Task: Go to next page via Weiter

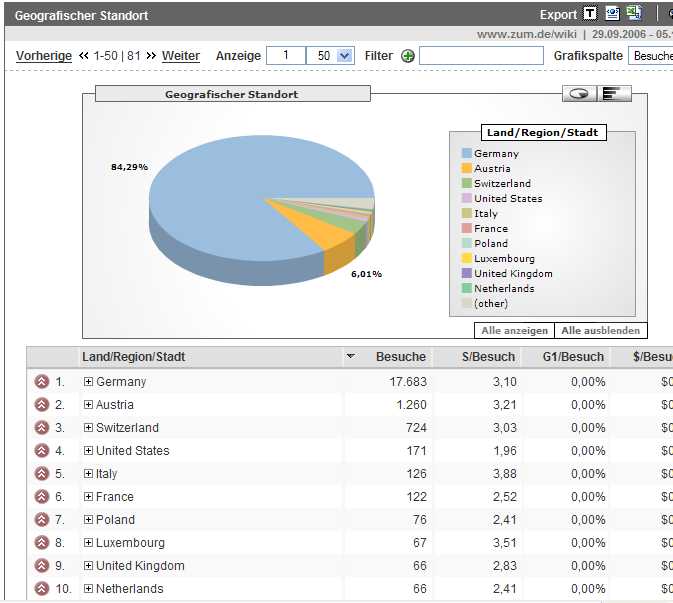Action: pyautogui.click(x=181, y=56)
